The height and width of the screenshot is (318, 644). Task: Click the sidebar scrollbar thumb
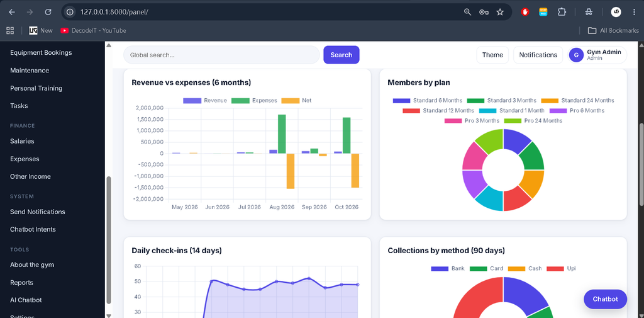click(108, 240)
